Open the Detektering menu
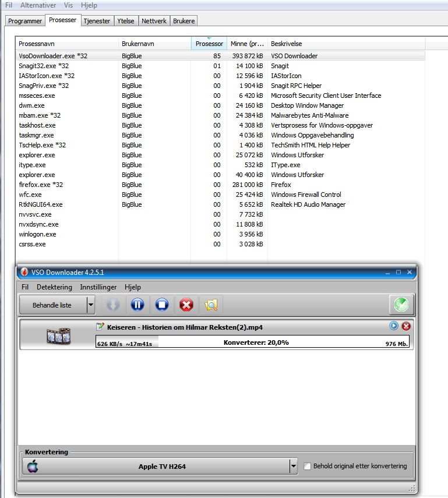Viewport: 448px width, 498px height. coord(54,287)
